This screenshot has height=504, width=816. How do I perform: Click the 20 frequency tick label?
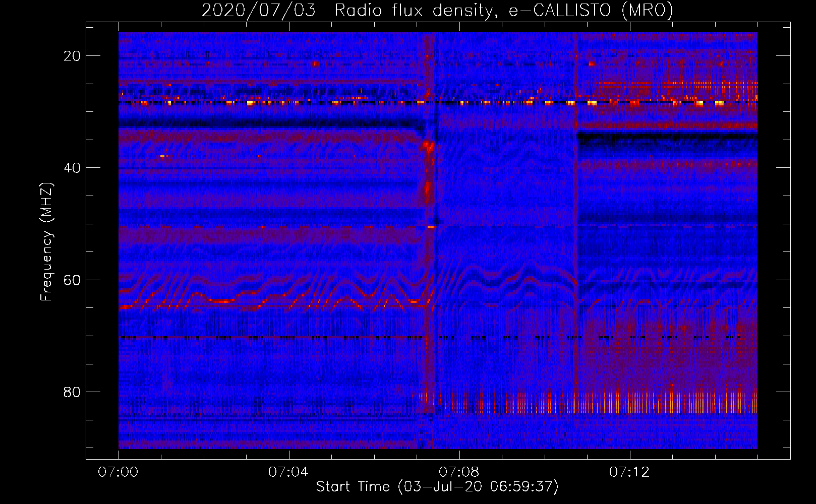point(72,56)
